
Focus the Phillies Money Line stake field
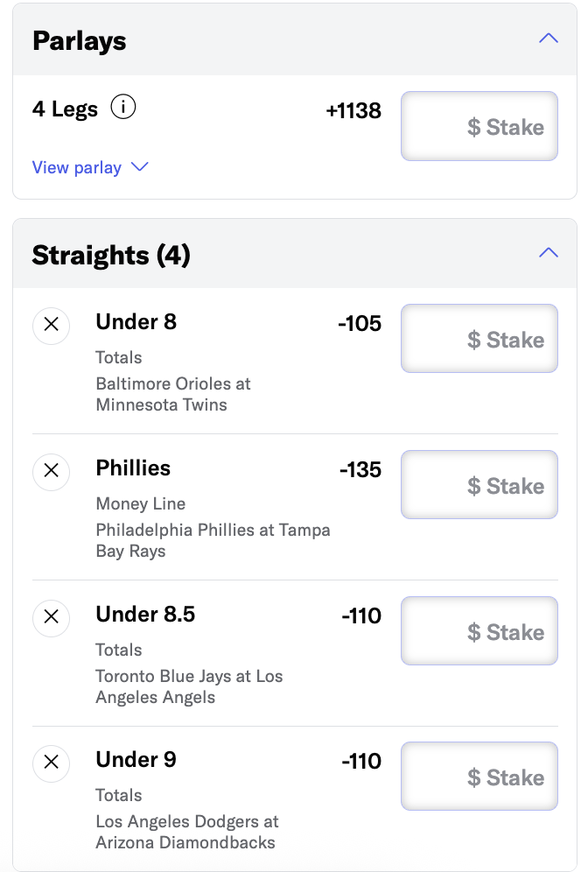click(479, 485)
